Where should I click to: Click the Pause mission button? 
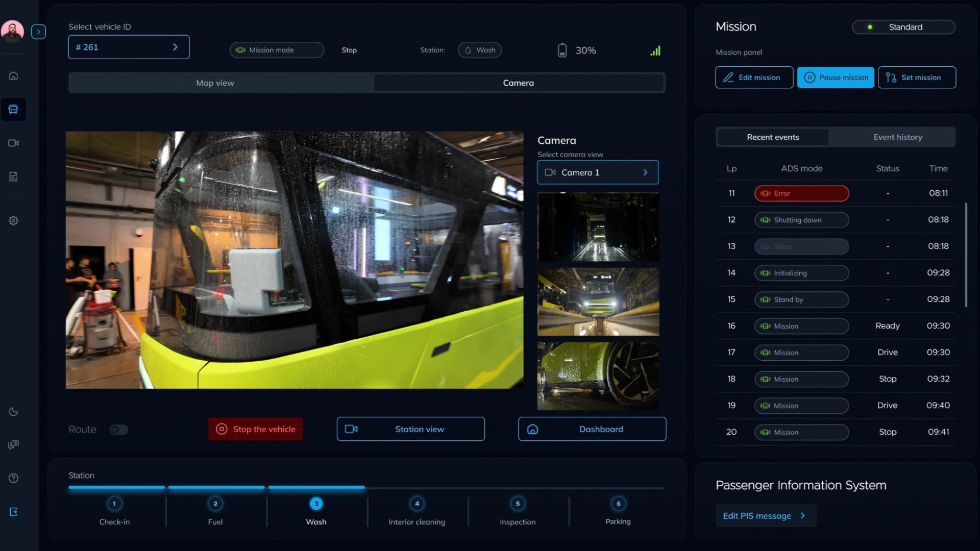835,78
